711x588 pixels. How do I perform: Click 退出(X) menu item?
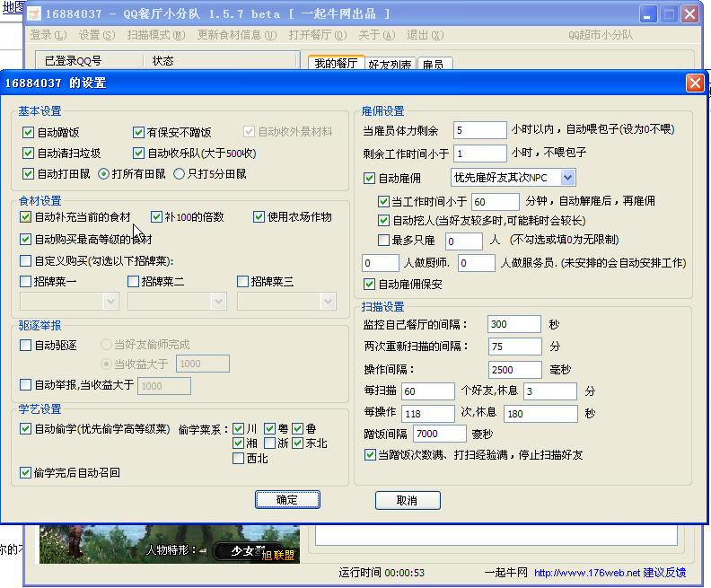tap(425, 35)
